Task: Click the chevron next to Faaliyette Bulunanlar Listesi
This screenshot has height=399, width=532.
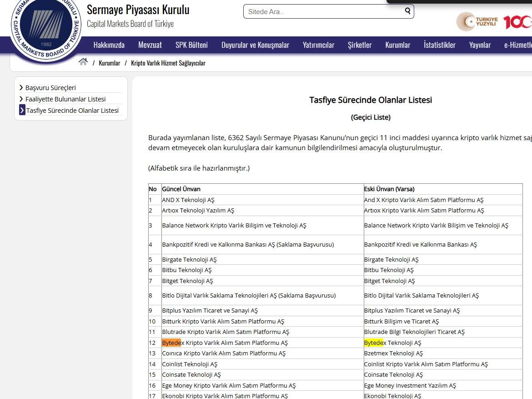Action: tap(21, 99)
